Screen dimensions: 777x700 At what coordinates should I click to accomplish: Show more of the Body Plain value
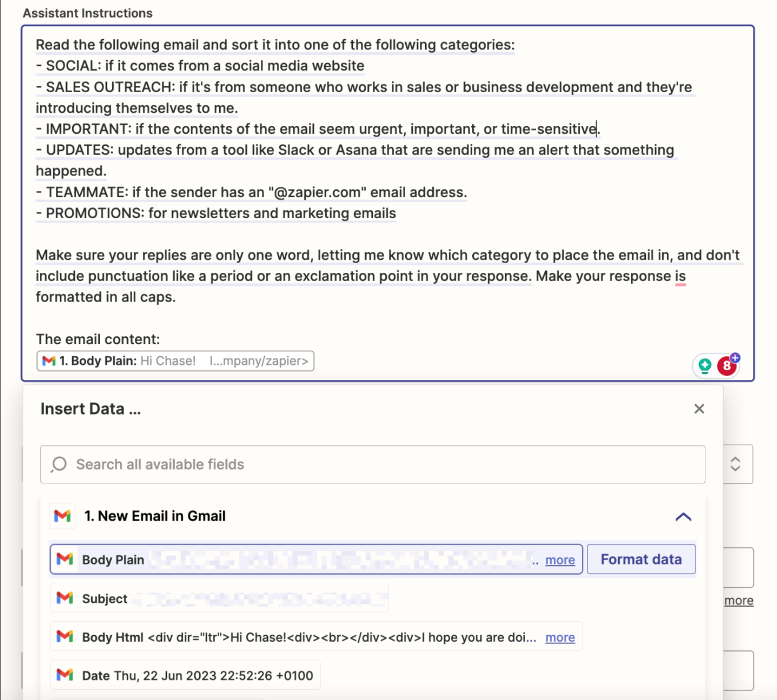(560, 560)
